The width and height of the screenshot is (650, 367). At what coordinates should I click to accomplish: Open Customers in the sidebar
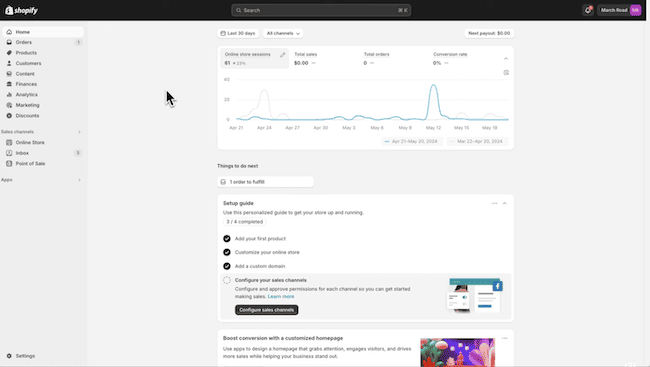[43, 63]
